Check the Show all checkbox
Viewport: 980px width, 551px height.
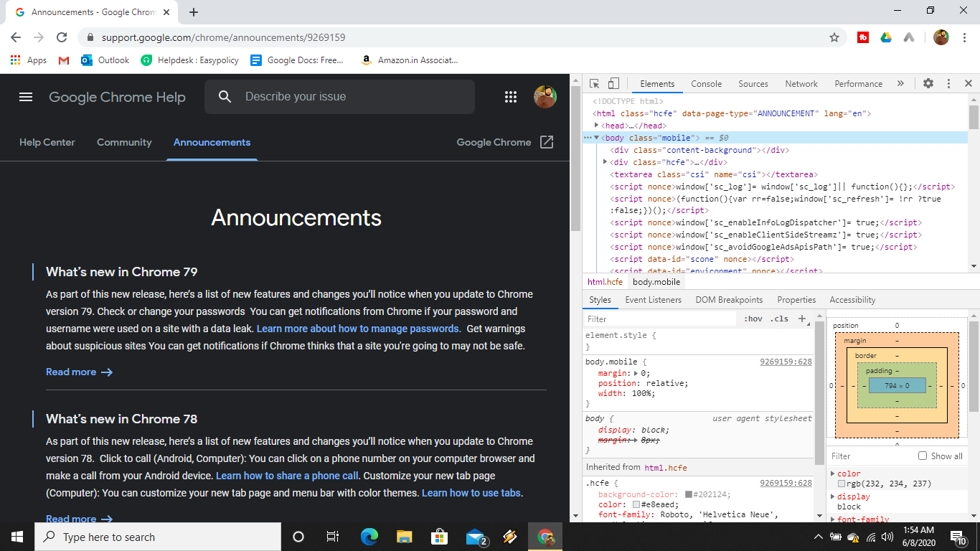pos(923,456)
